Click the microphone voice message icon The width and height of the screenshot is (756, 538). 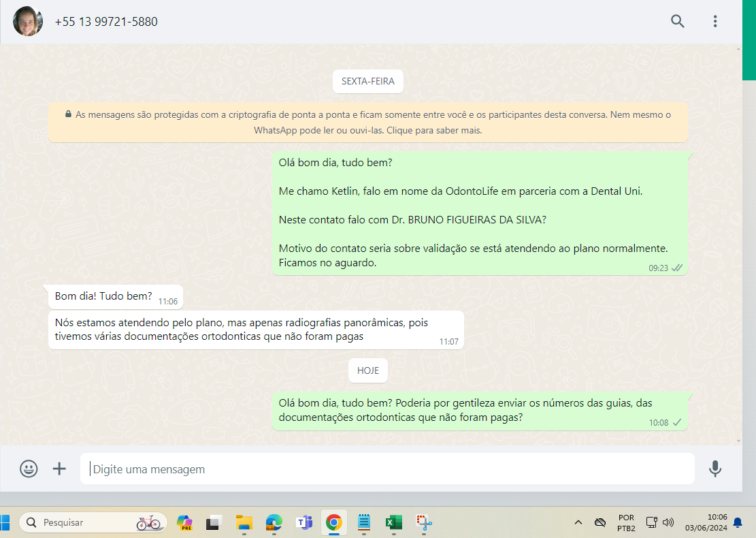[714, 469]
